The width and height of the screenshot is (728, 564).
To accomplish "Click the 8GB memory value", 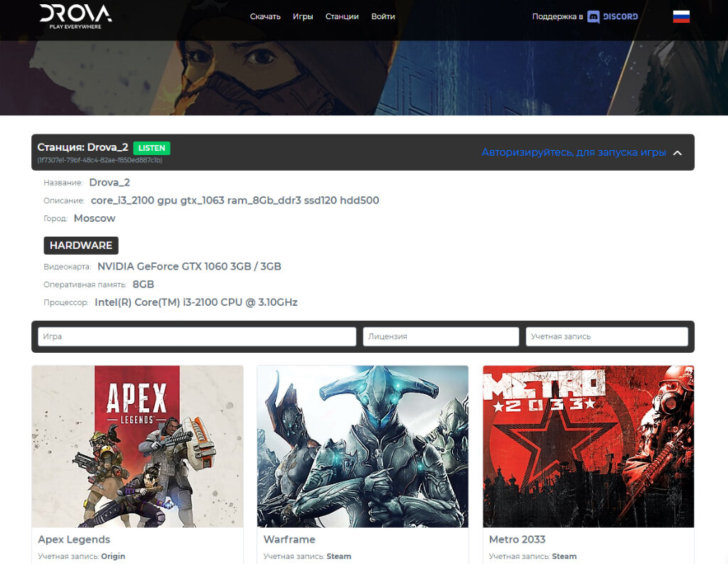I will (x=143, y=284).
